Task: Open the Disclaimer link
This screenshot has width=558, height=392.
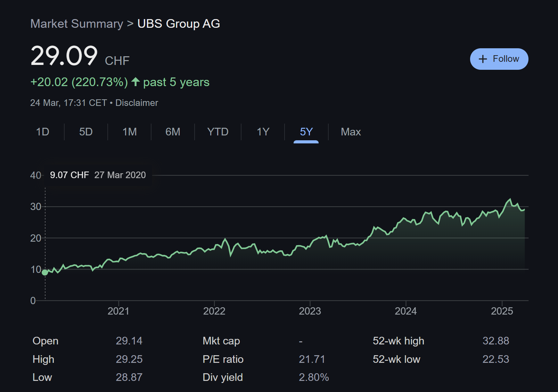Action: 137,103
